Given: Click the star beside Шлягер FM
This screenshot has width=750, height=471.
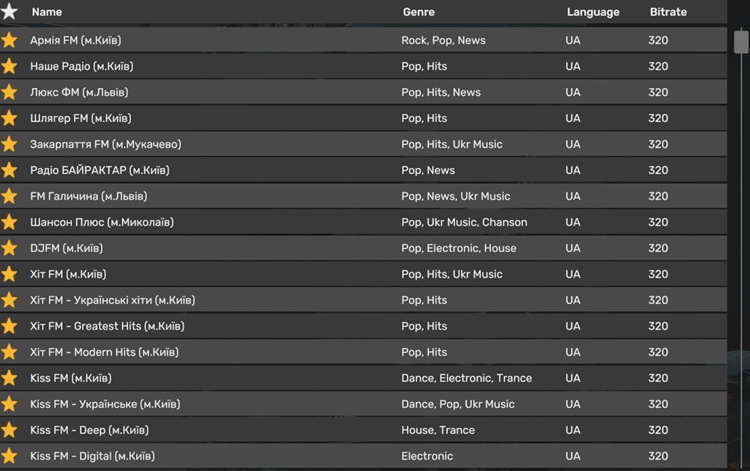Looking at the screenshot, I should 10,118.
